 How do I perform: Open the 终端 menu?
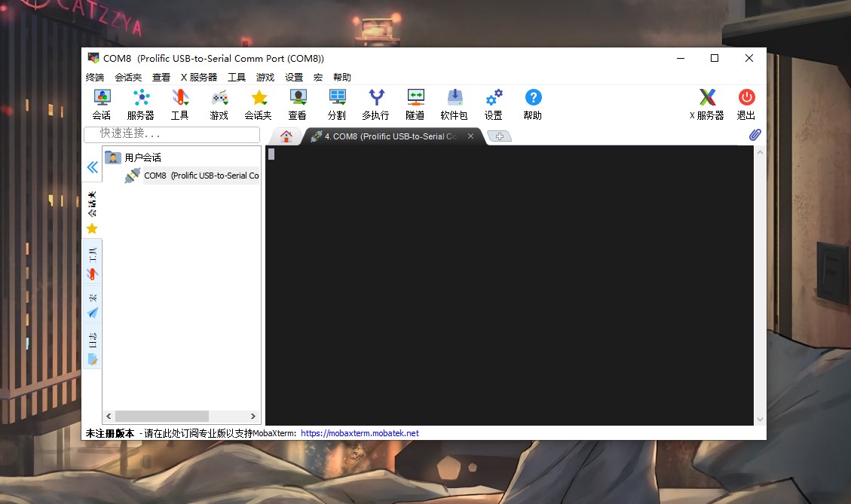94,77
